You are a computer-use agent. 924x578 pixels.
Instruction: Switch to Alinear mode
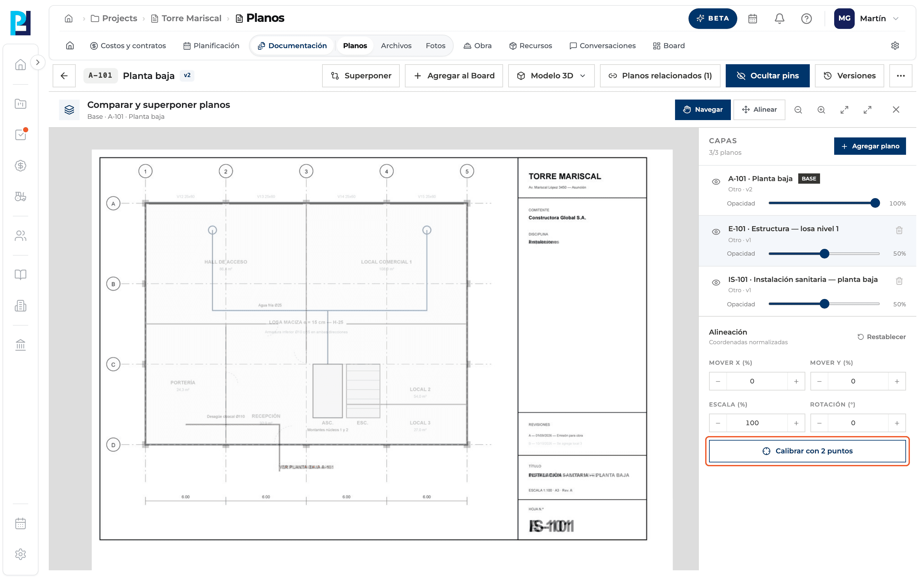[759, 110]
